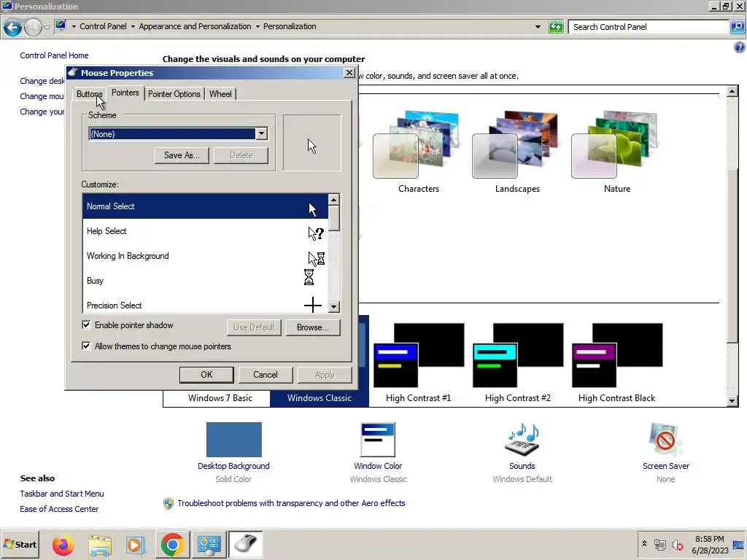This screenshot has width=747, height=560.
Task: Click the shield icon beside Troubleshoot link
Action: (x=169, y=503)
